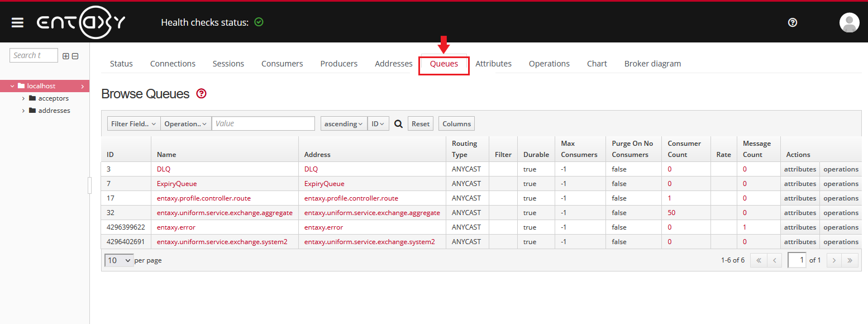Screen dimensions: 868x324
Task: Click the red Browse Queues help icon
Action: [x=202, y=94]
